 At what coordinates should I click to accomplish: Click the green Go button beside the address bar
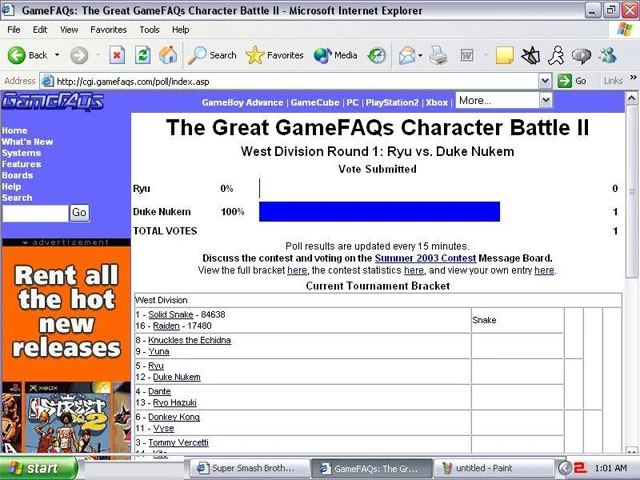click(x=573, y=81)
